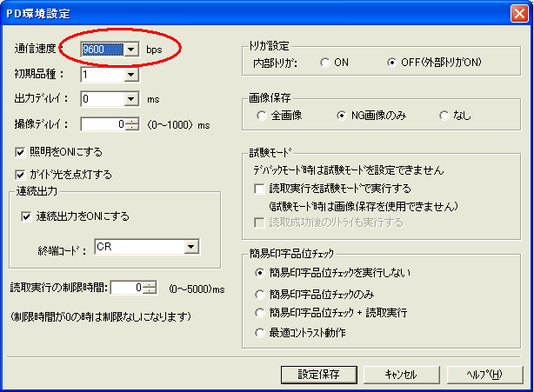This screenshot has height=392, width=534.
Task: Toggle the 連続出力をONにする checkbox
Action: (x=26, y=216)
